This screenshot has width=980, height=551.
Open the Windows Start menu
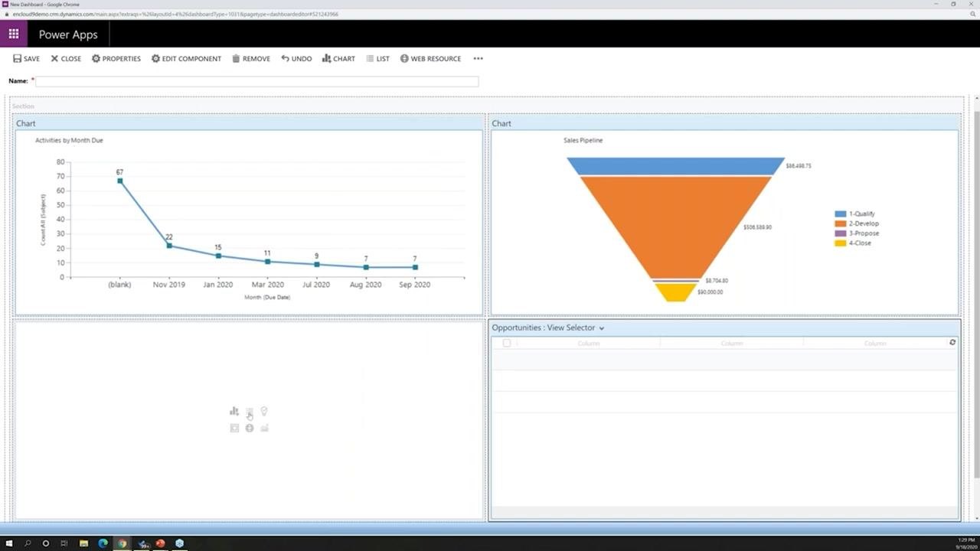(10, 543)
